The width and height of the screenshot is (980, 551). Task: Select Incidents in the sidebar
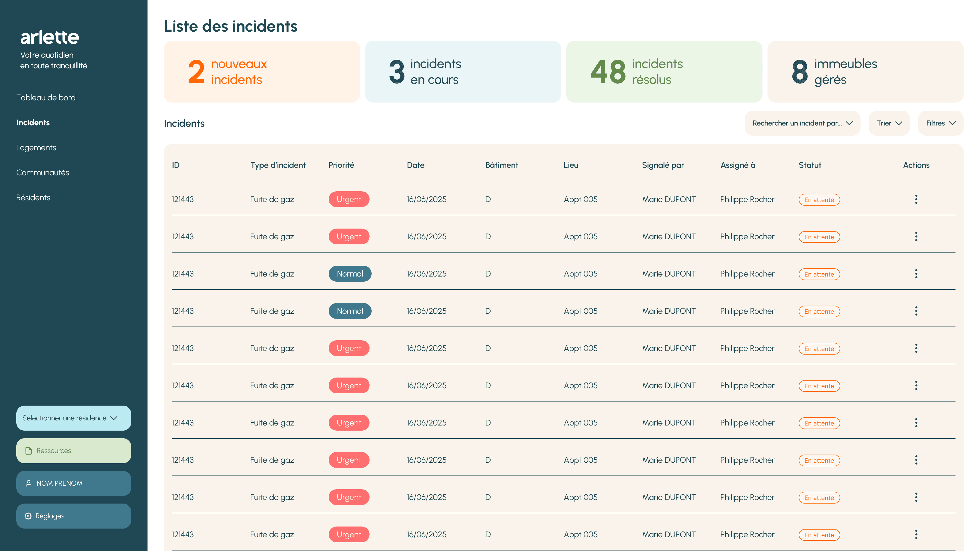tap(33, 122)
